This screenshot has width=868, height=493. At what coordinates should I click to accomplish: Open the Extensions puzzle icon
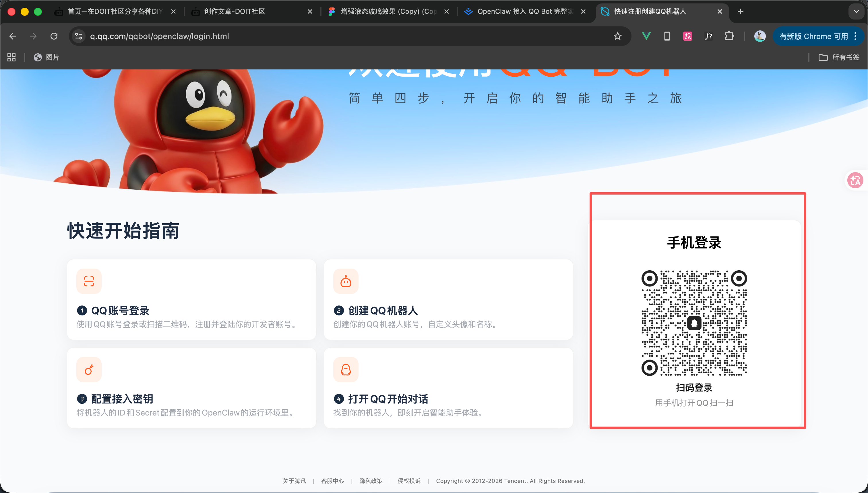[x=729, y=36]
